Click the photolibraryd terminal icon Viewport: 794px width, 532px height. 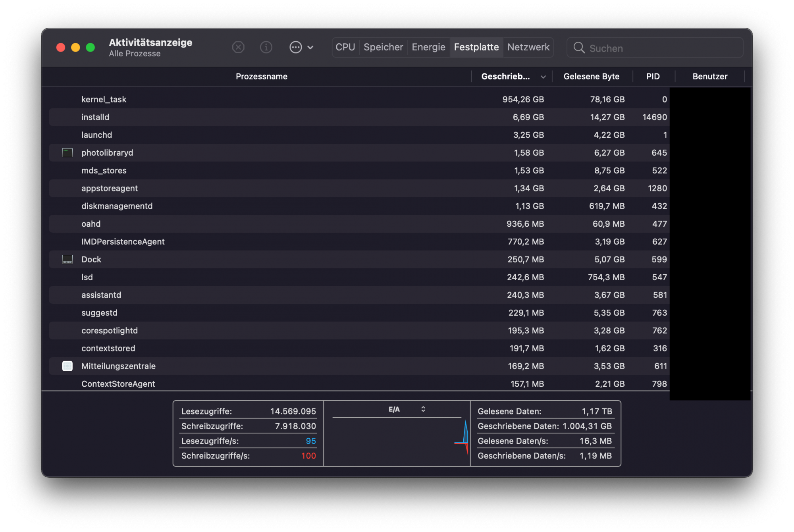pos(67,152)
